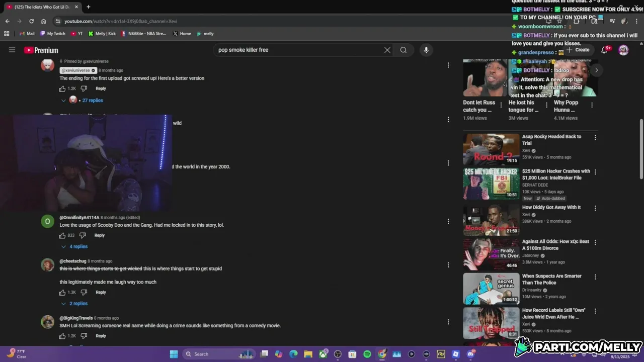Screen dimensions: 644x362
Task: Go back in browser history
Action: pos(7,21)
